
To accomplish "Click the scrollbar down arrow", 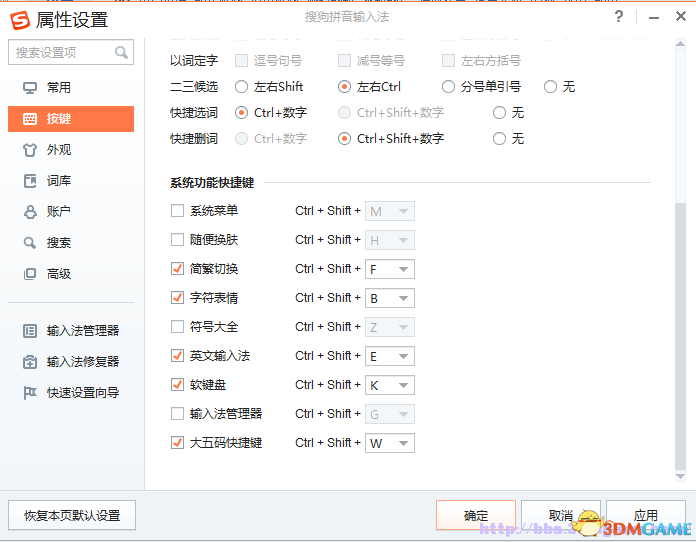I will [x=680, y=476].
